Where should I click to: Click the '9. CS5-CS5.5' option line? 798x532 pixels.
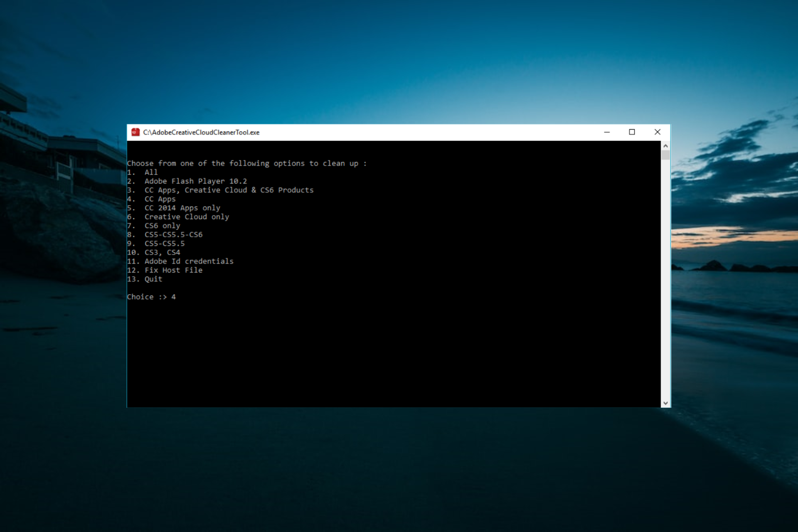pos(156,244)
